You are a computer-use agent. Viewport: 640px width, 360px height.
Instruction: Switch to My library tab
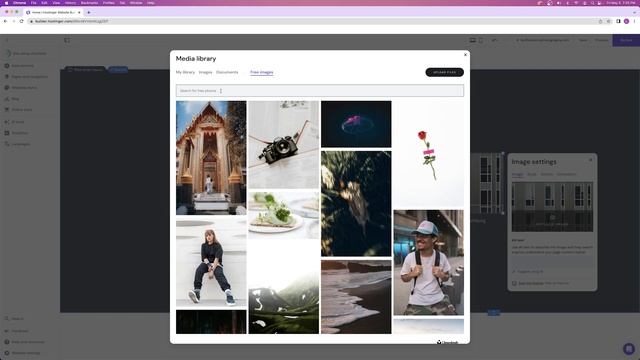coord(185,72)
